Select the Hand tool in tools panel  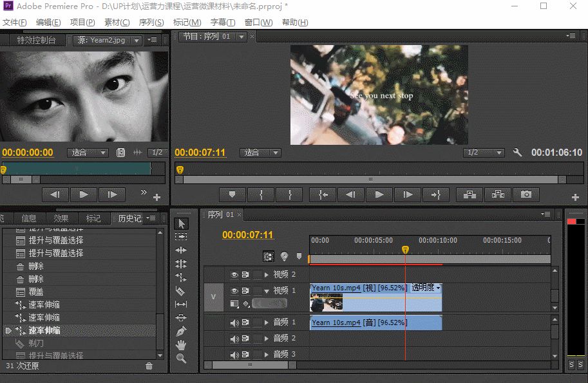[181, 345]
